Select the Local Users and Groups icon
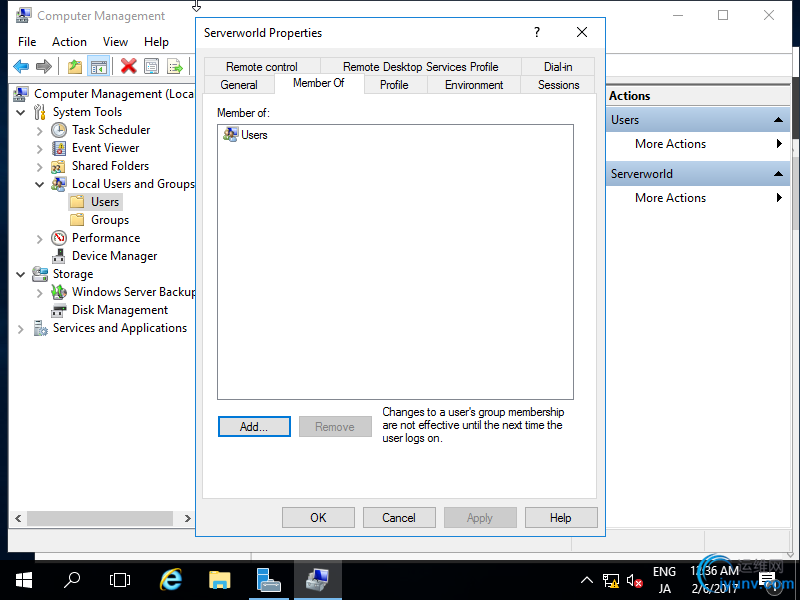800x600 pixels. [59, 184]
